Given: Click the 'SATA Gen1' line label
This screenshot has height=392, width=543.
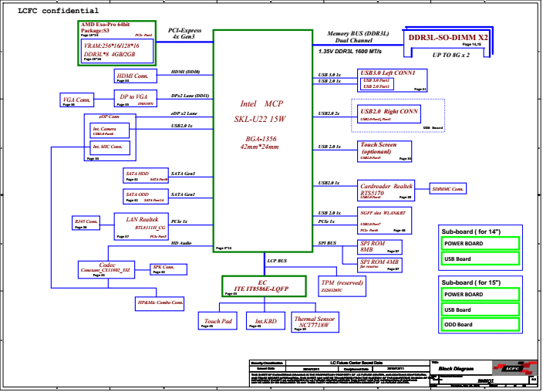Looking at the screenshot, I should 183,194.
